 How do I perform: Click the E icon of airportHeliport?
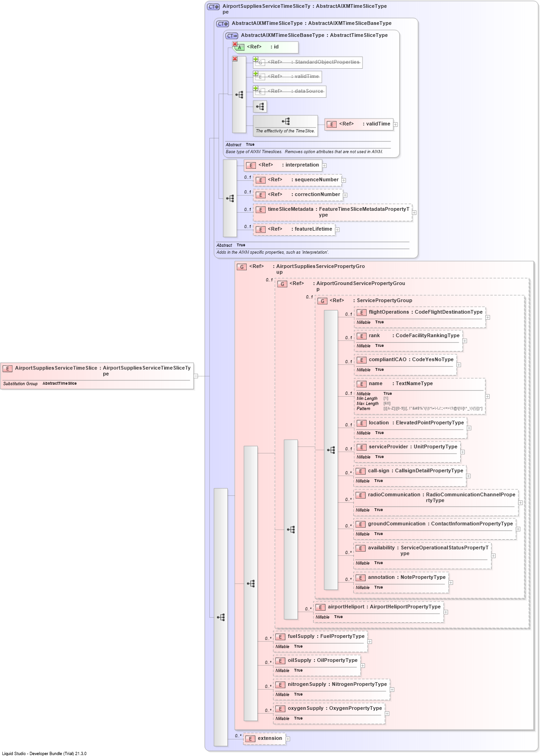point(320,607)
